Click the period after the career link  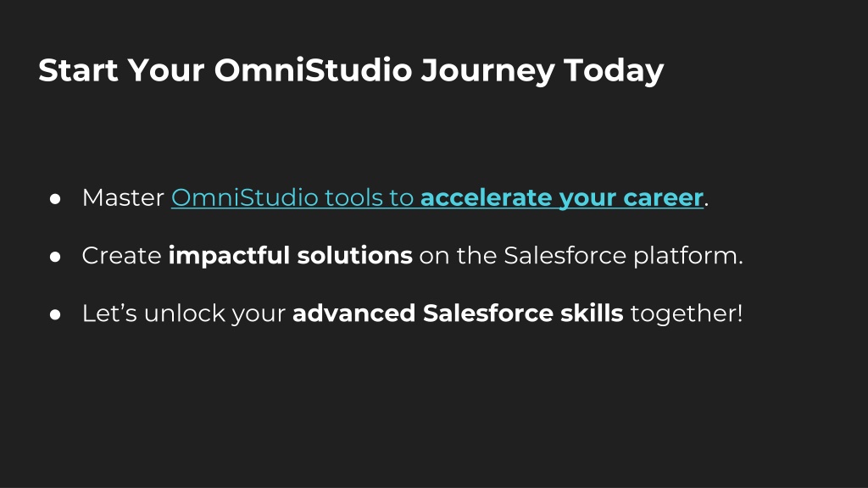707,205
